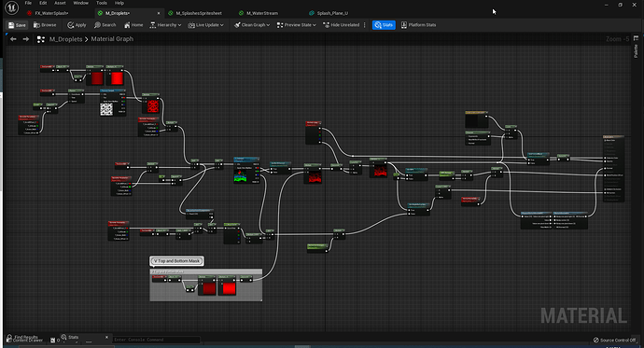Open the Edit menu
This screenshot has width=644, height=348.
coord(43,3)
